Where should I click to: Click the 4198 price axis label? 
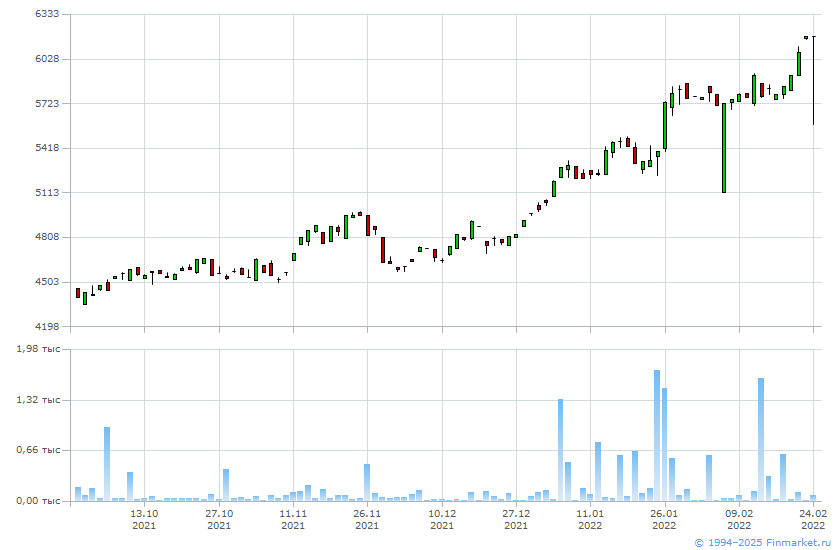tap(47, 326)
